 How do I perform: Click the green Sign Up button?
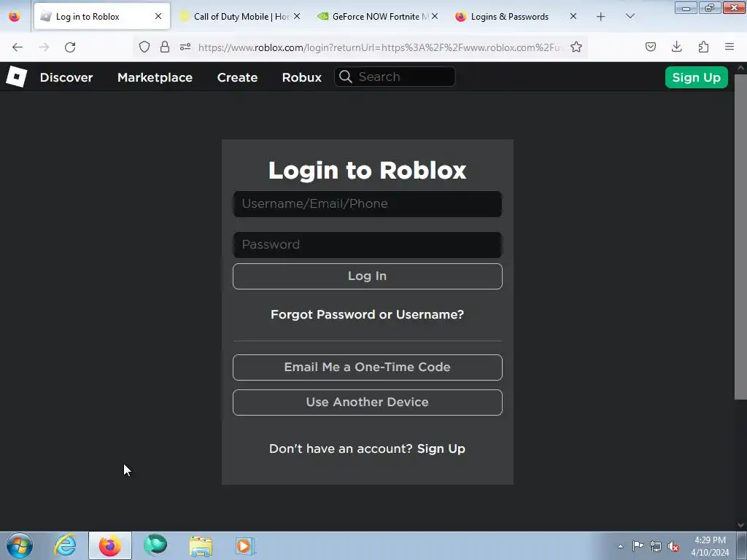[x=696, y=77]
